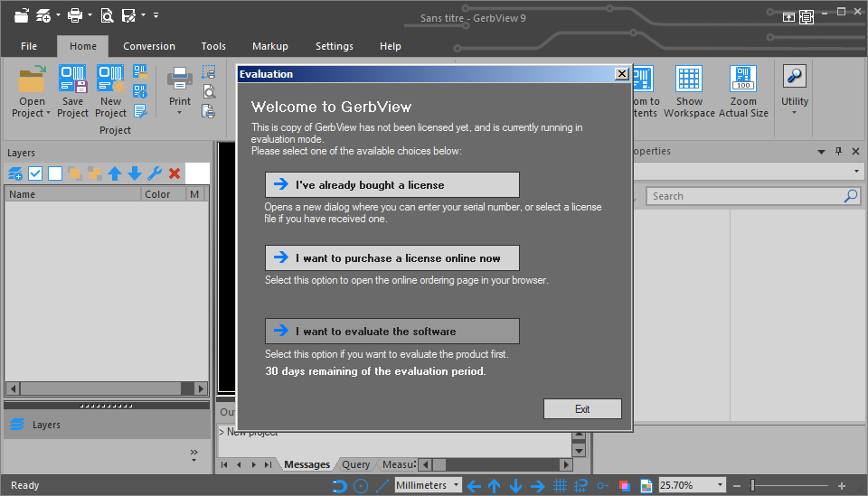Viewport: 868px width, 496px height.
Task: Toggle the snap-to-grid icon in status bar
Action: coord(580,485)
